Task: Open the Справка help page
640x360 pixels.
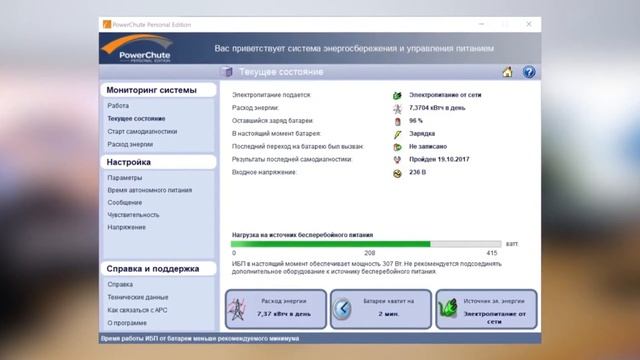Action: 120,284
